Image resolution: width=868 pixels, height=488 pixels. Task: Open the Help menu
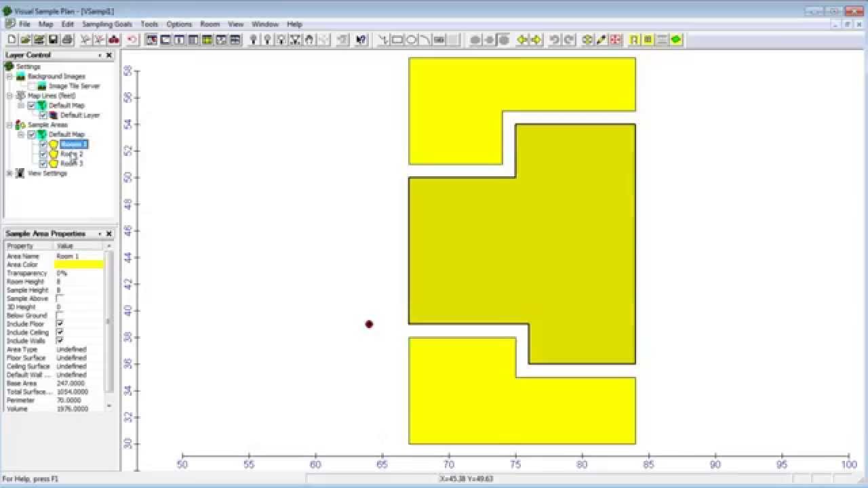pyautogui.click(x=294, y=24)
